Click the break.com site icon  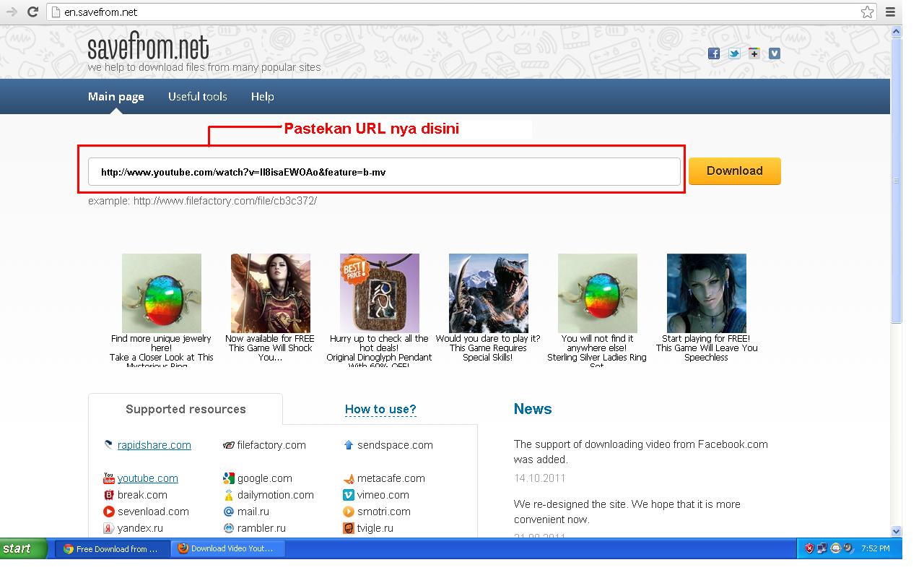pyautogui.click(x=109, y=495)
